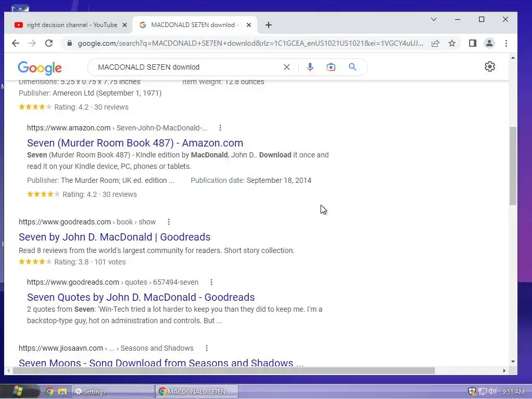The width and height of the screenshot is (532, 399).
Task: Search by image with camera icon
Action: tap(331, 67)
